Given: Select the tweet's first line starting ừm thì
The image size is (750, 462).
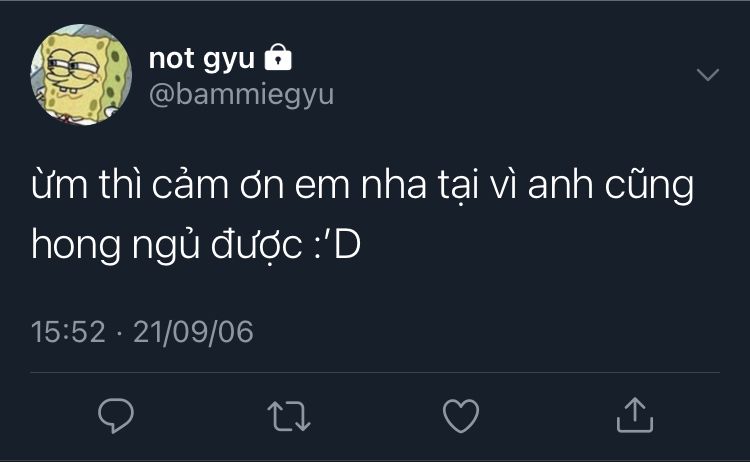Looking at the screenshot, I should tap(362, 185).
